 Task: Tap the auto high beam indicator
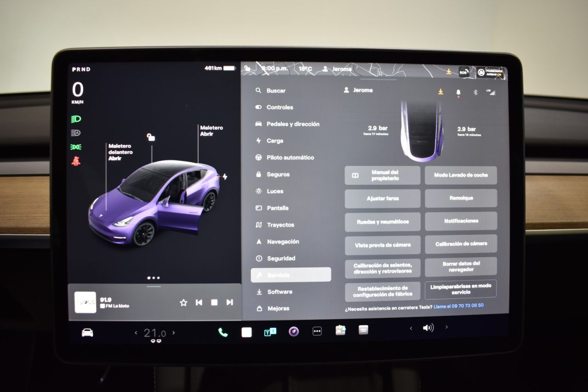click(x=76, y=133)
